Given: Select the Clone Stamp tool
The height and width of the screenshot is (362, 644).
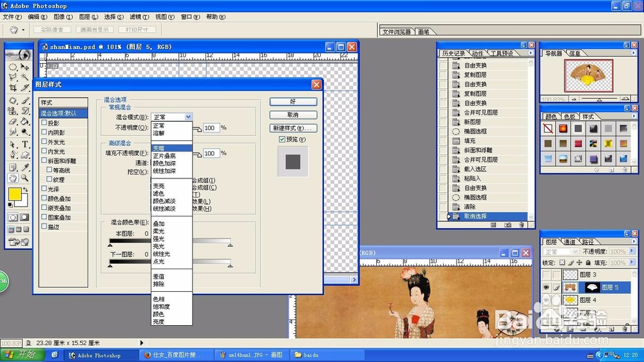Looking at the screenshot, I should tap(13, 111).
